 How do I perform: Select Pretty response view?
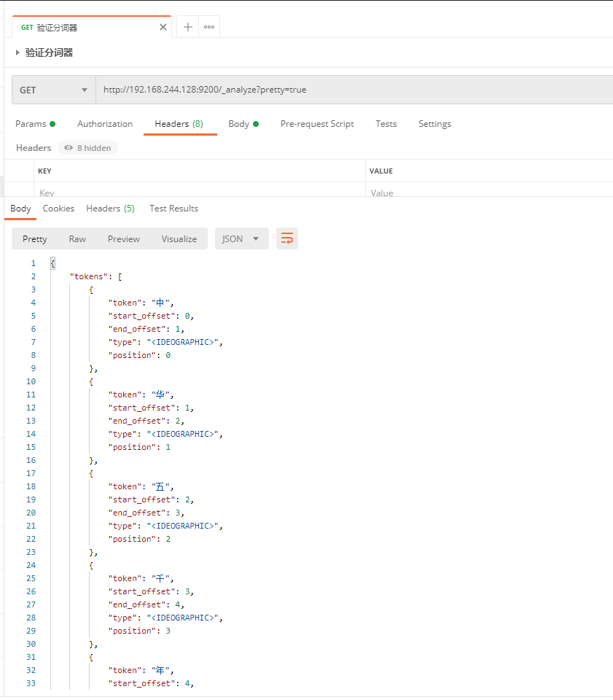click(x=35, y=239)
